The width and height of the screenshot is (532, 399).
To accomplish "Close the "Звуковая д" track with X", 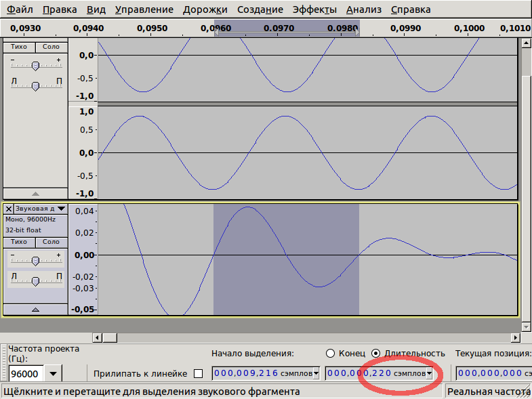I will tap(8, 209).
